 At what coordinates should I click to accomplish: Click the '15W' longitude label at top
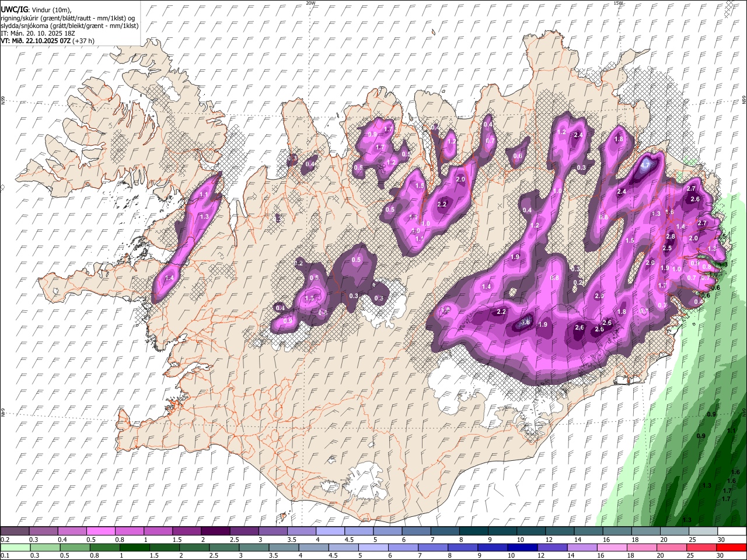(x=618, y=3)
